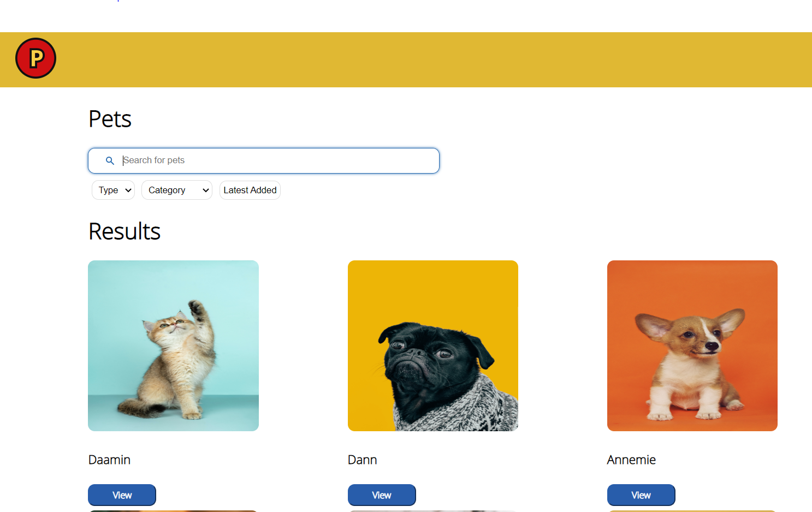Expand the Type filter chevron

click(x=127, y=190)
